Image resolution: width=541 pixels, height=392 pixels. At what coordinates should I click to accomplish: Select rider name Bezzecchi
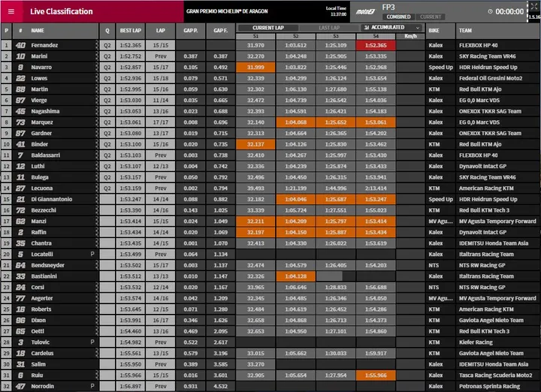click(x=44, y=210)
